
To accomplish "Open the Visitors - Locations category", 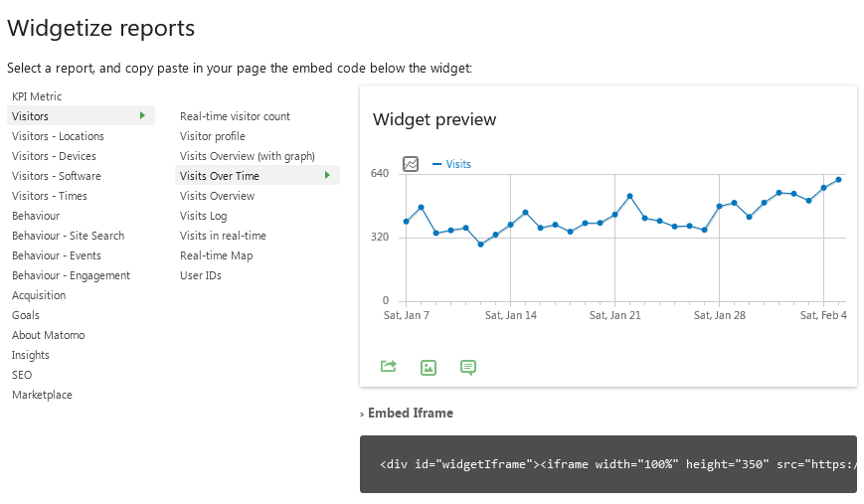I will (x=58, y=136).
